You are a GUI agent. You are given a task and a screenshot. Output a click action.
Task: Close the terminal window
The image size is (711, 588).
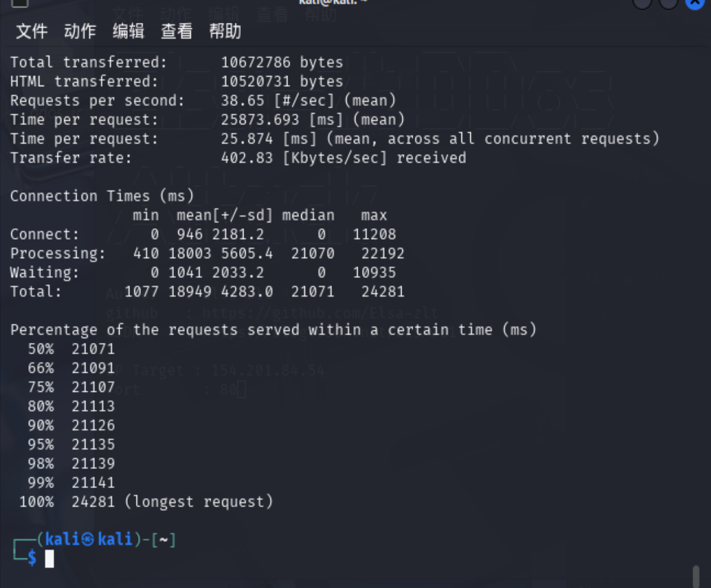click(695, 3)
